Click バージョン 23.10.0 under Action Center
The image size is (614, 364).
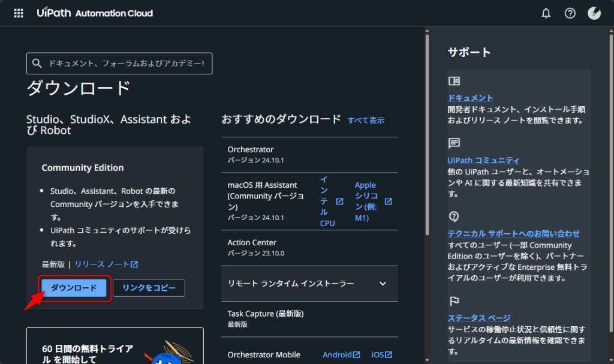[255, 254]
